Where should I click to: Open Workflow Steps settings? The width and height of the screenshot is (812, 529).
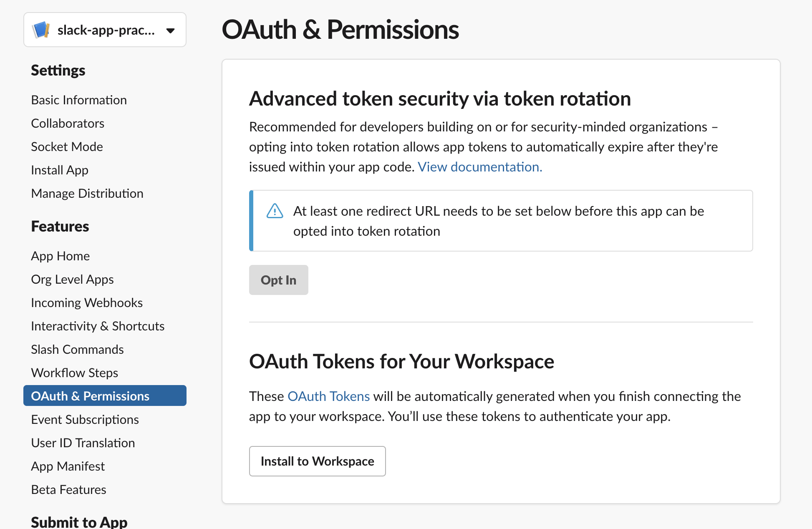[x=74, y=373]
